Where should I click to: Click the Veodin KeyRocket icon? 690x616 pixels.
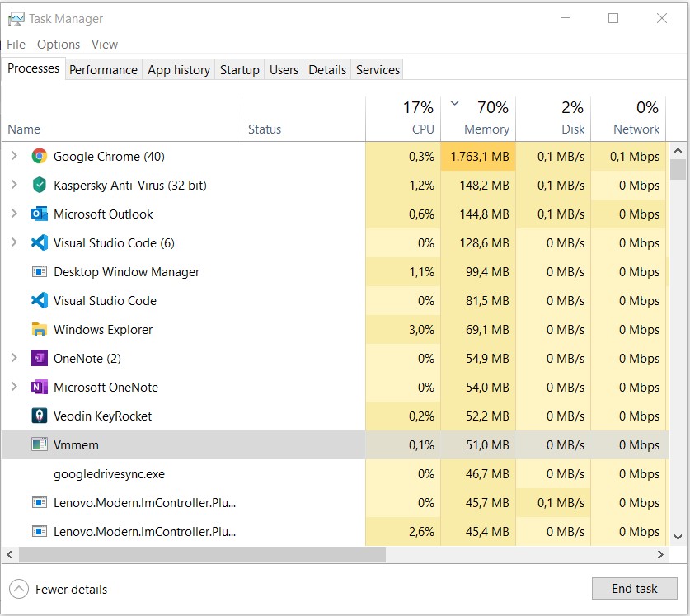pyautogui.click(x=40, y=416)
